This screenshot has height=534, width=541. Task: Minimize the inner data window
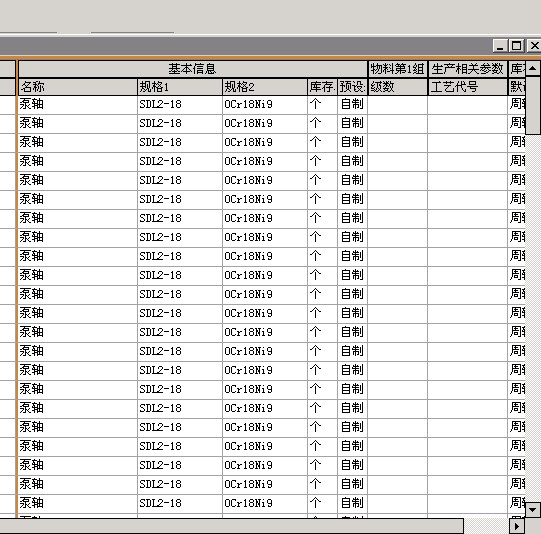click(x=500, y=46)
